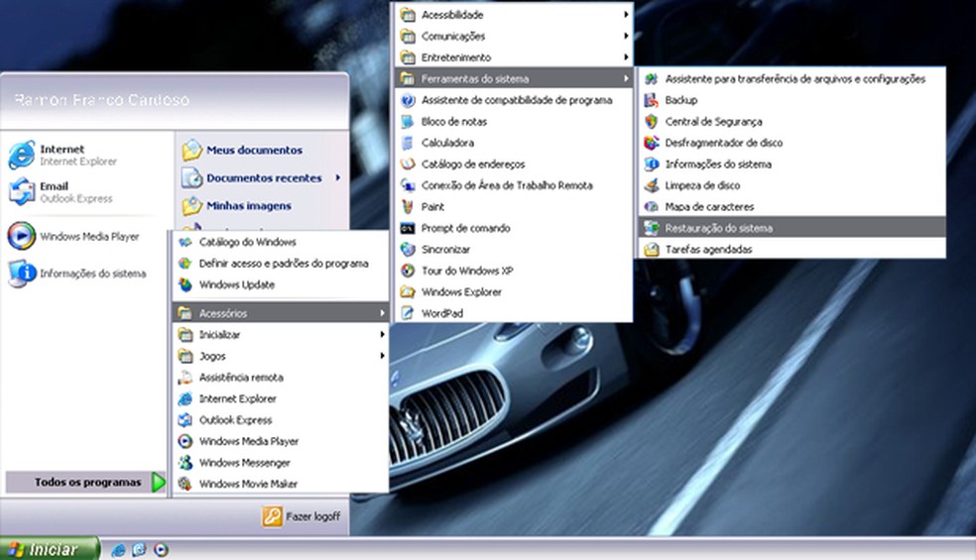Click the Assistência remota icon
Screen dimensions: 976x560
tap(184, 378)
